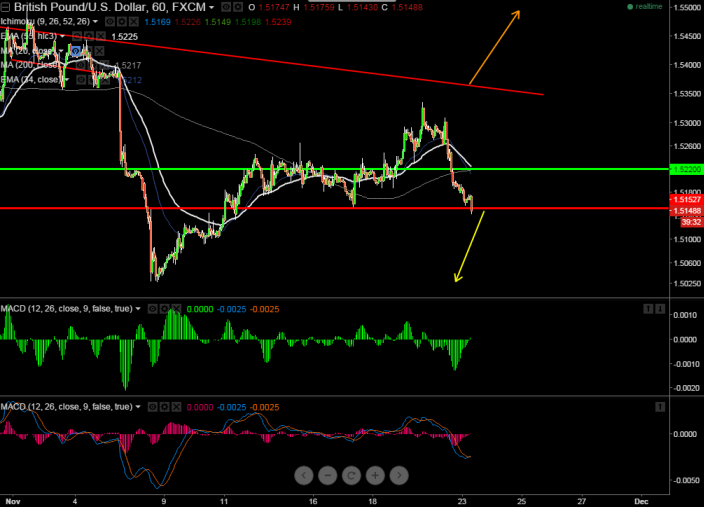Select the green horizontal line at 1.52200

(x=334, y=169)
